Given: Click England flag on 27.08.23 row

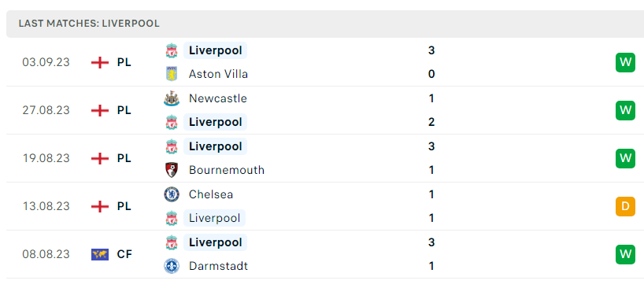Looking at the screenshot, I should click(x=100, y=110).
